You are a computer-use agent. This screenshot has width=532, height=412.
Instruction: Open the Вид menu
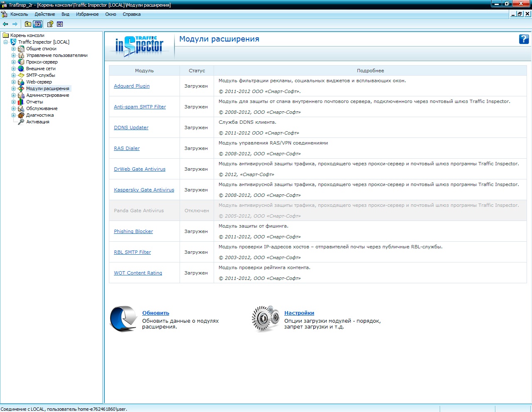point(66,14)
